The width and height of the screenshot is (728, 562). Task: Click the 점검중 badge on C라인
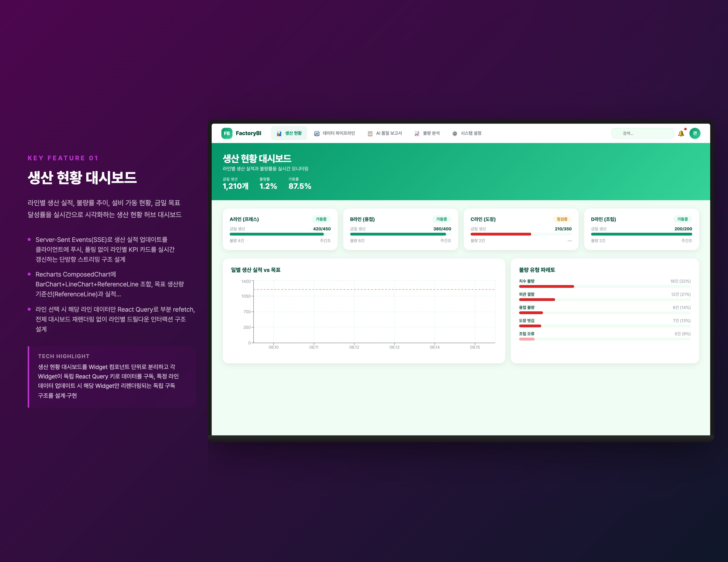562,219
